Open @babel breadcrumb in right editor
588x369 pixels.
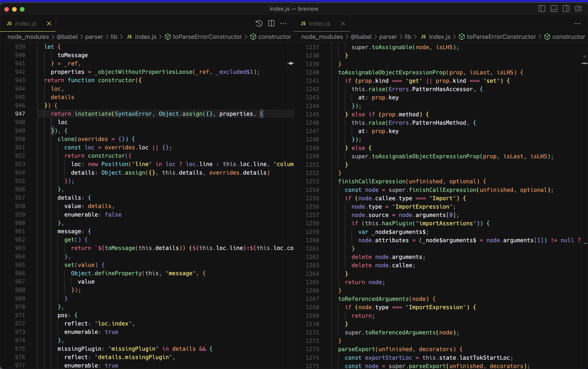tap(361, 37)
